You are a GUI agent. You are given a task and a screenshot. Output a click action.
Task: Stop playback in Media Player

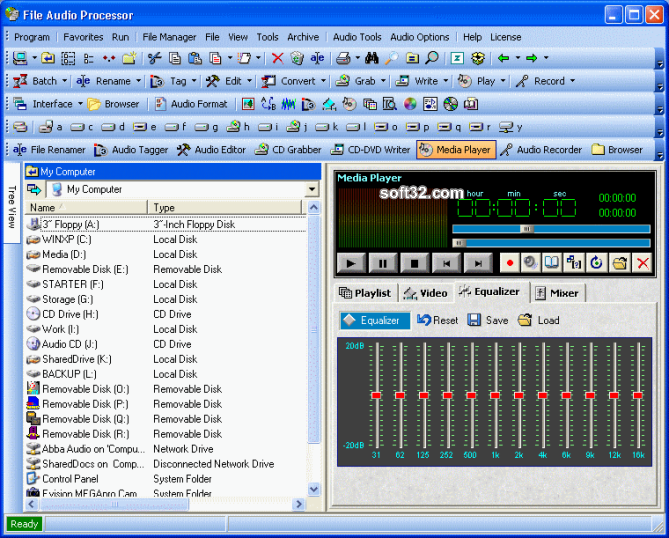pyautogui.click(x=414, y=263)
